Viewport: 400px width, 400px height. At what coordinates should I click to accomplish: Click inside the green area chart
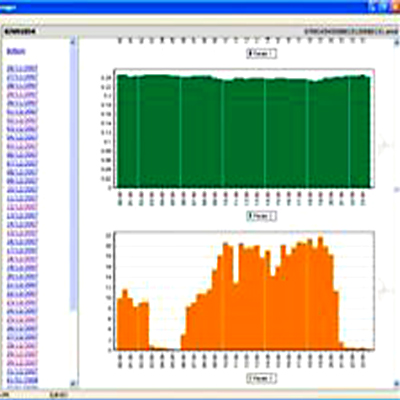tap(243, 133)
